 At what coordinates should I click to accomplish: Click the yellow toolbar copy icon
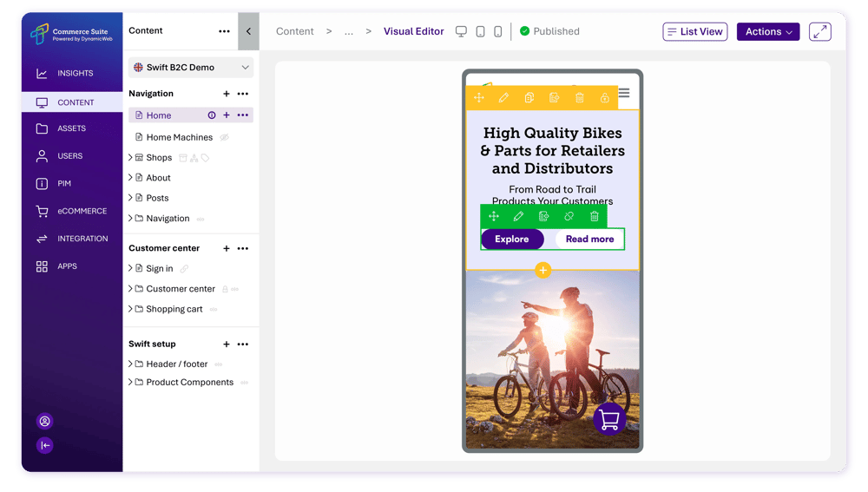[x=529, y=98]
